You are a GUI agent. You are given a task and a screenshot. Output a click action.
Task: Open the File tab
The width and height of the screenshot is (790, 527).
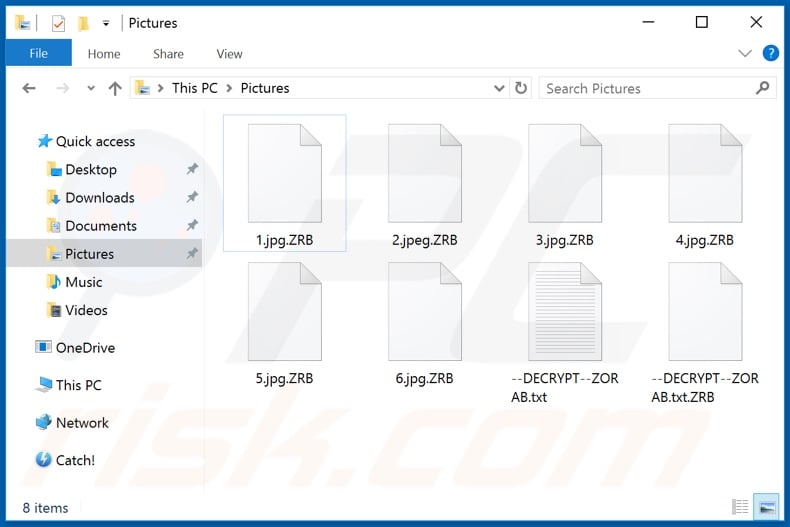(39, 53)
